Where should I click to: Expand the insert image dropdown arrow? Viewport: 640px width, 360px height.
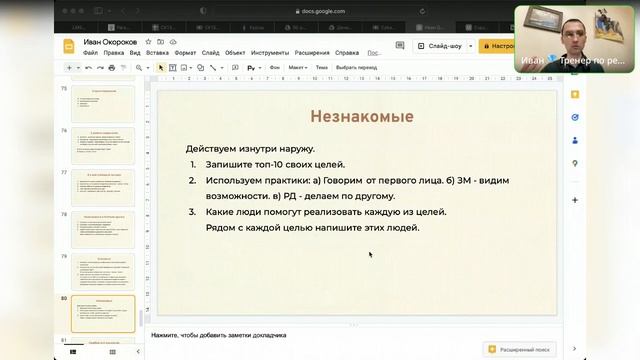191,68
